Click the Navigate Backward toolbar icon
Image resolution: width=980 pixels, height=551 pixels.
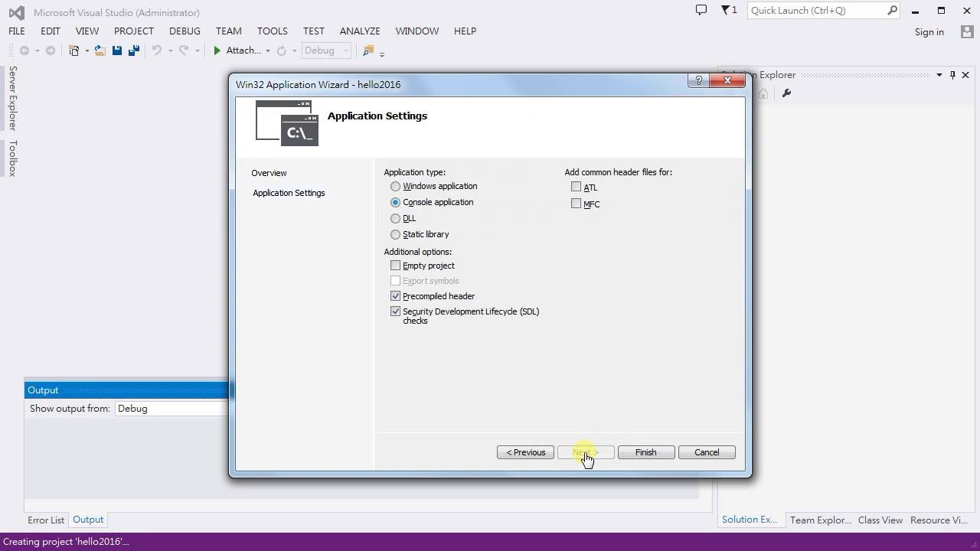(x=24, y=51)
